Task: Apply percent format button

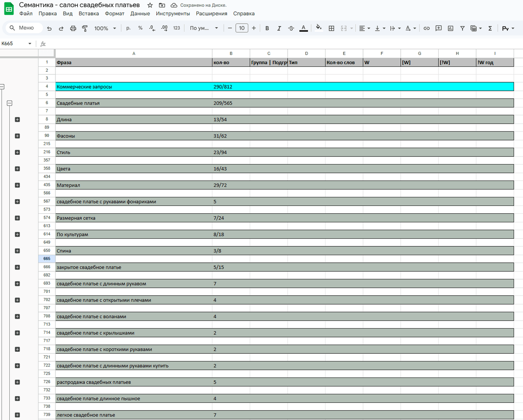Action: [140, 28]
